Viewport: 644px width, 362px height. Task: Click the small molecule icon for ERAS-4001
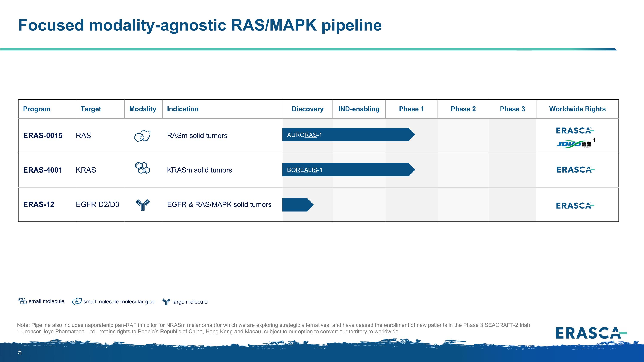(x=143, y=168)
